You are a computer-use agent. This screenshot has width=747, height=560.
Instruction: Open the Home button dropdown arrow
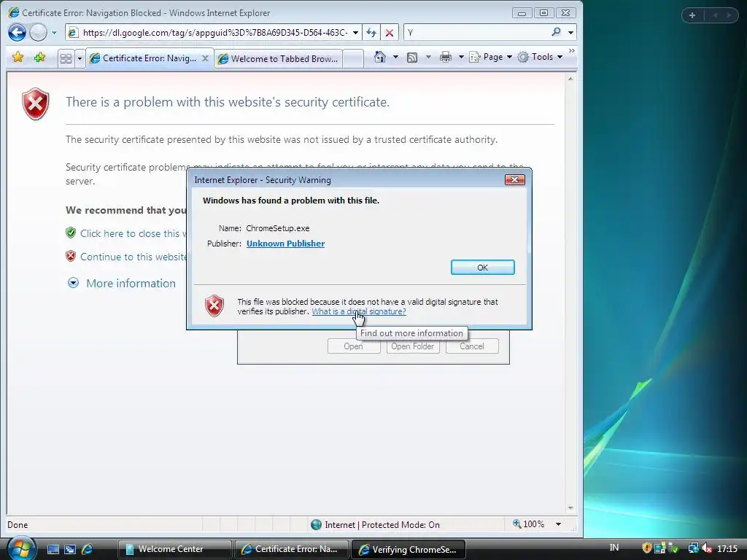tap(395, 57)
